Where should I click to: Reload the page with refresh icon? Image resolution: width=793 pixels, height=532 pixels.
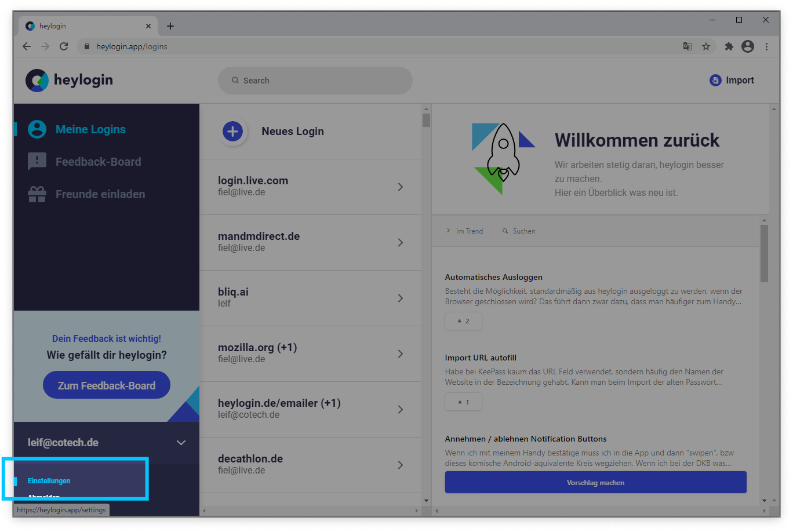(64, 46)
